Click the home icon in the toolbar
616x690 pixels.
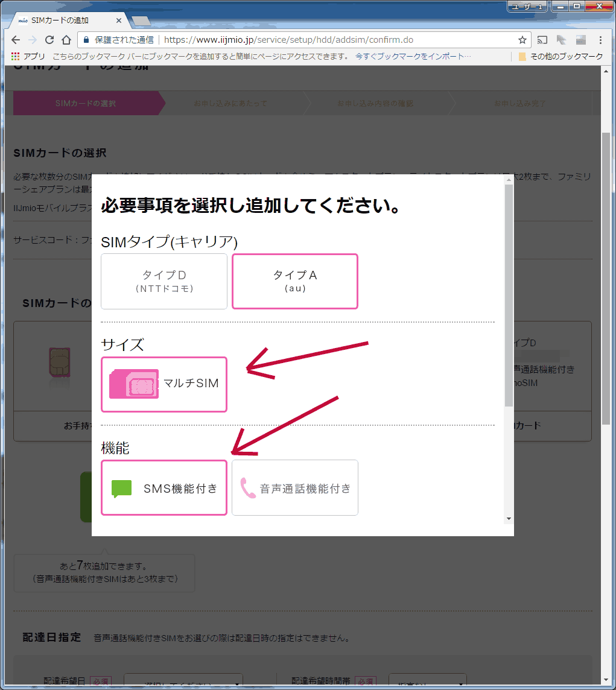(66, 40)
